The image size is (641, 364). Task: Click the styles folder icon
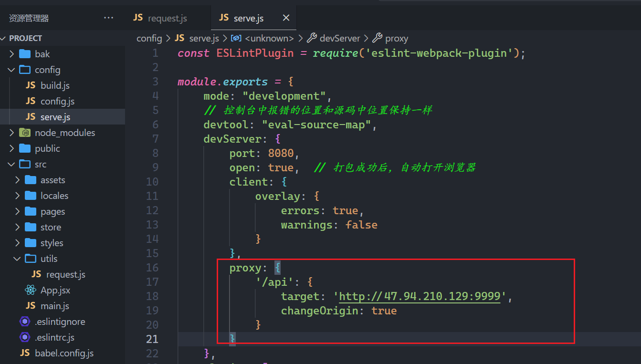tap(31, 243)
